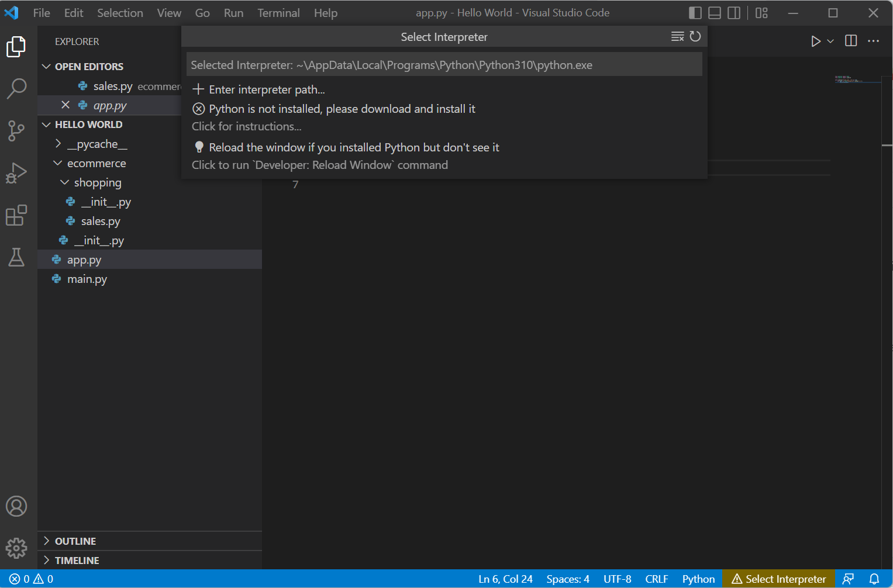Click the Select Interpreter status bar warning
The image size is (893, 588).
(778, 579)
